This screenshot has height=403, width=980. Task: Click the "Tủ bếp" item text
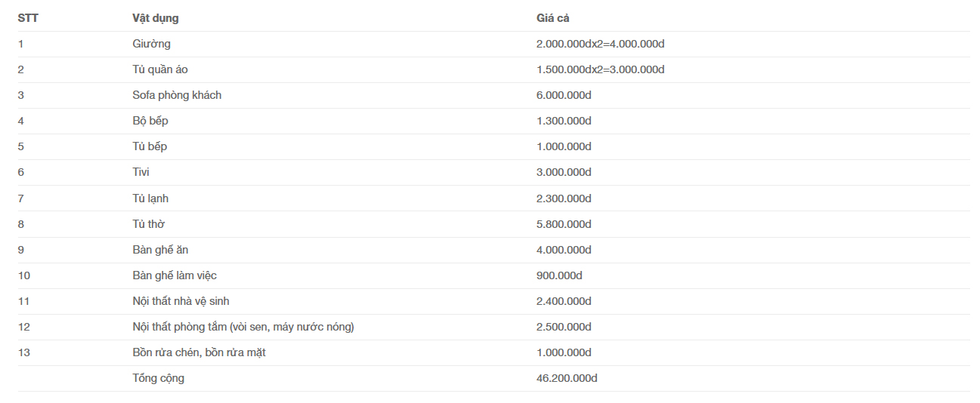(x=150, y=146)
